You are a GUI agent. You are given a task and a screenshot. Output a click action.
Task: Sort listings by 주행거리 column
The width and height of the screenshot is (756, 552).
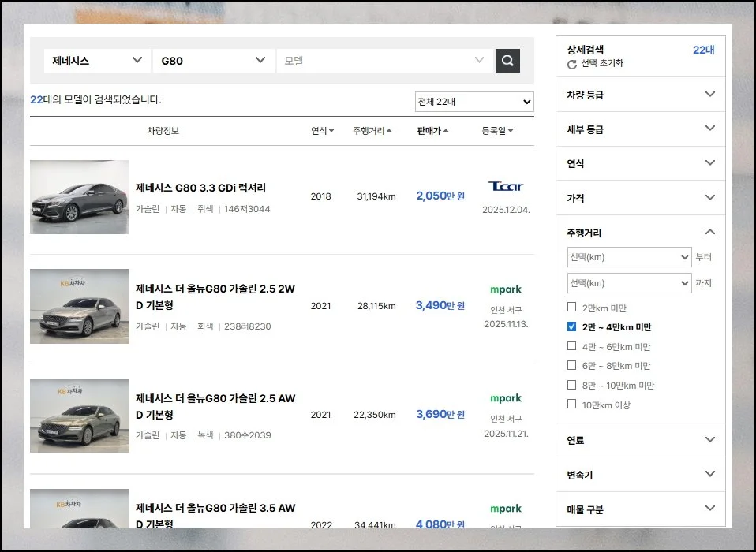(x=372, y=131)
